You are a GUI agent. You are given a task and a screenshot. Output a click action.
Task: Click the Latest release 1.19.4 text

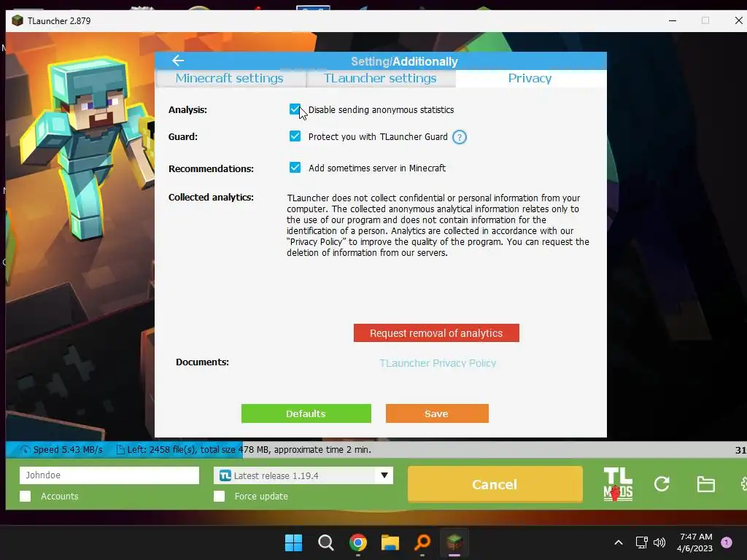click(276, 475)
